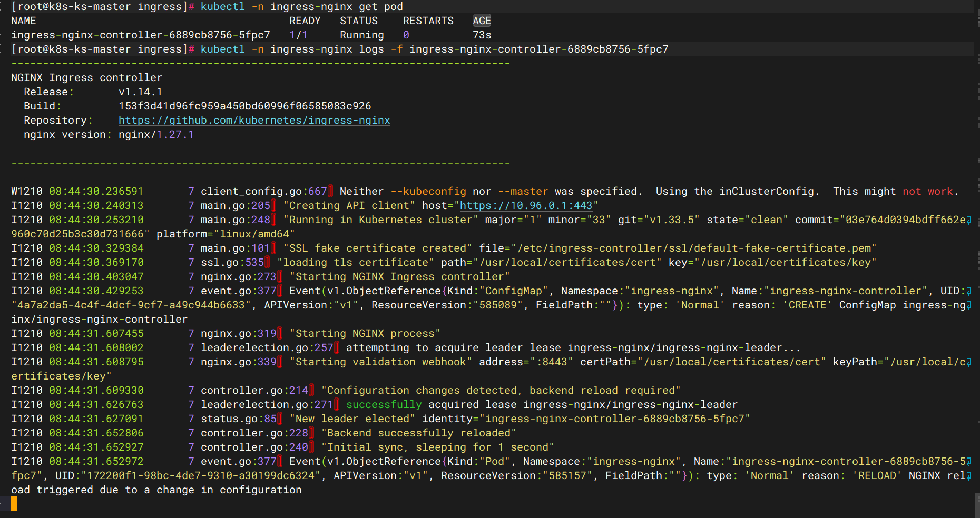Click the RESTARTS count value 0

click(x=406, y=35)
